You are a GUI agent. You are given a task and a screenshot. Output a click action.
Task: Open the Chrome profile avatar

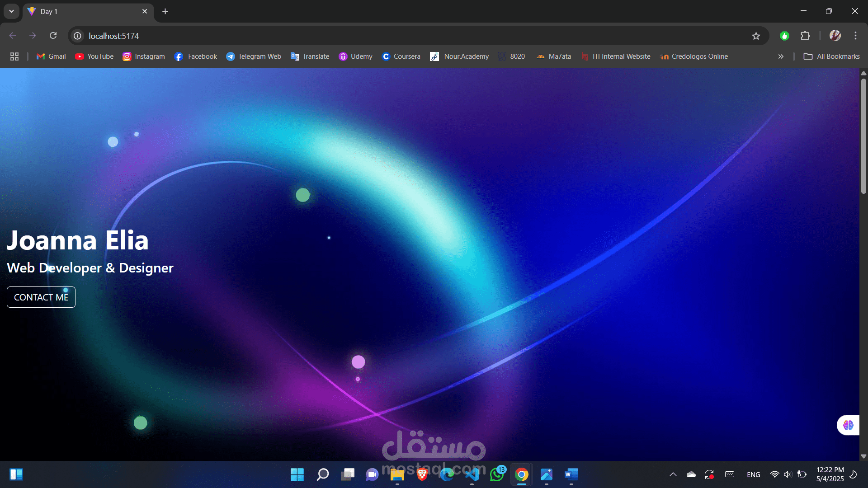click(835, 36)
